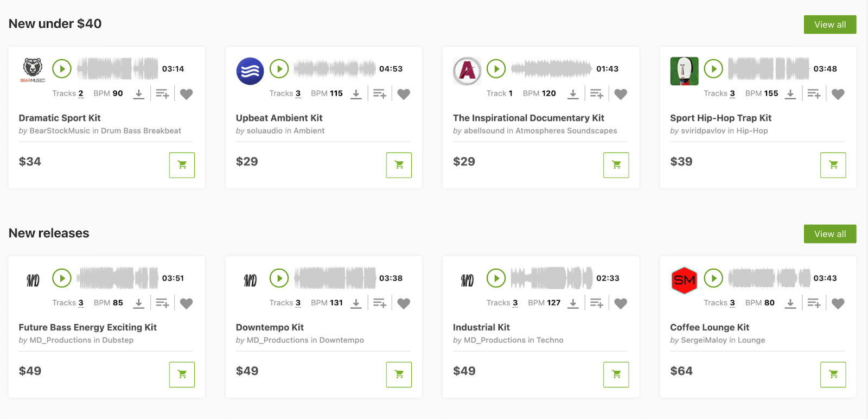This screenshot has height=419, width=868.
Task: View all items under New under $40
Action: coord(830,24)
